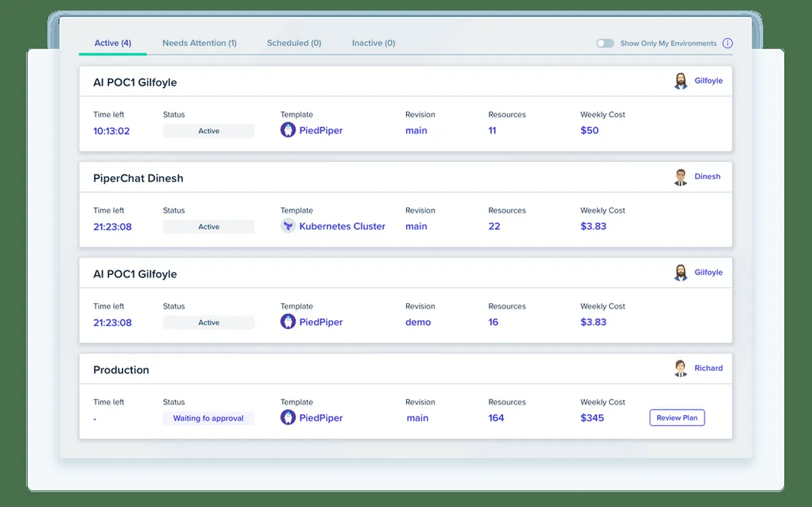Click the Review Plan button
The width and height of the screenshot is (812, 507).
point(677,418)
